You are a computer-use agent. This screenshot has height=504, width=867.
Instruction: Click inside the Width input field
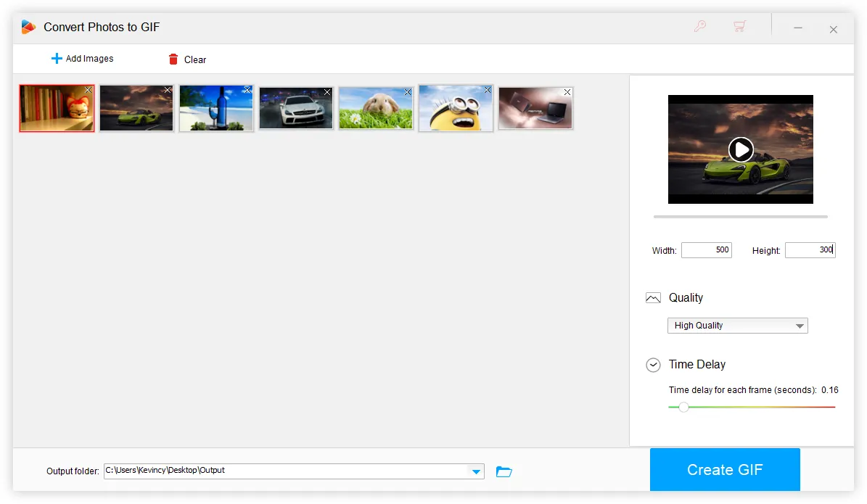coord(706,249)
